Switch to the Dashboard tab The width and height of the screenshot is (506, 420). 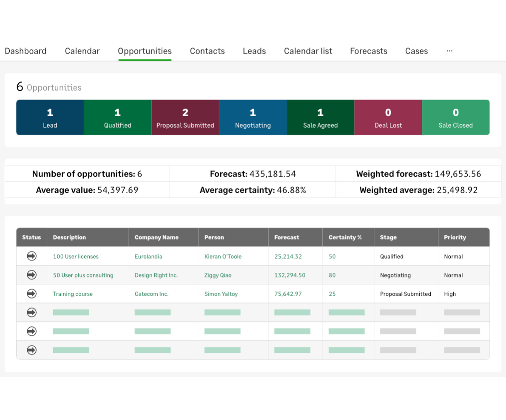(x=26, y=51)
